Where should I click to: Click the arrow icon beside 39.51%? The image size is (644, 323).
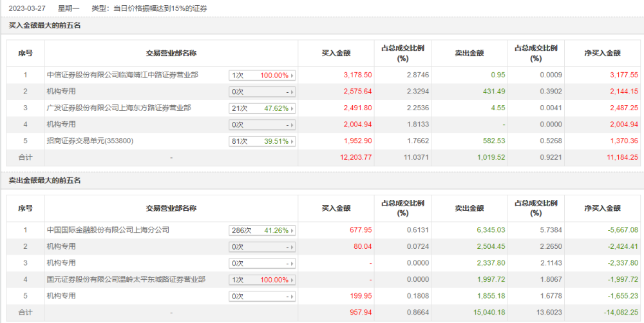(292, 141)
